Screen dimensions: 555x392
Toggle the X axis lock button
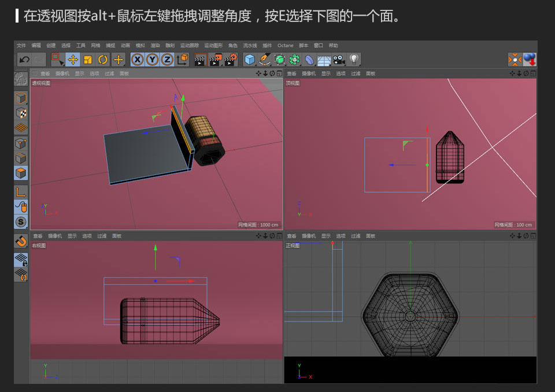(136, 60)
